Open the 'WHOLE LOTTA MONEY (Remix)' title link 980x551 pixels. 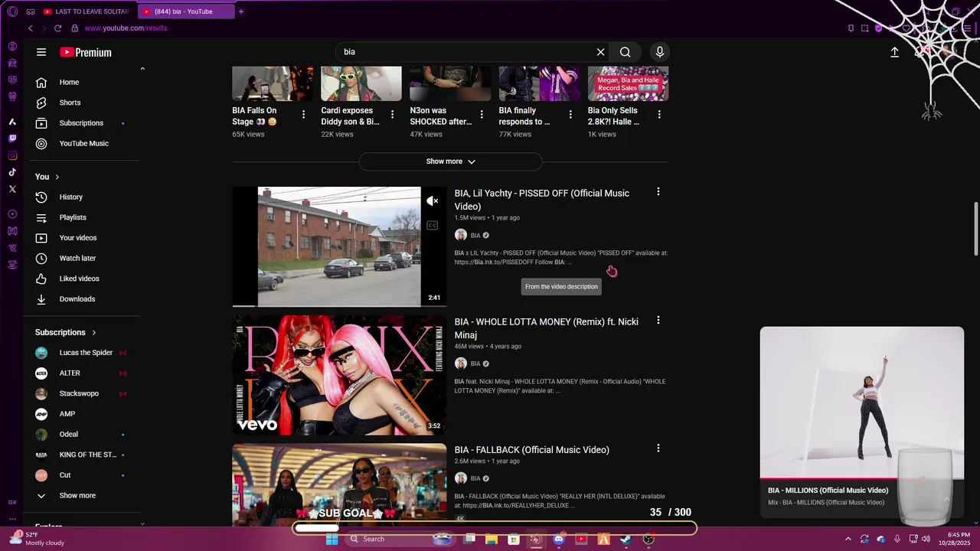click(547, 328)
